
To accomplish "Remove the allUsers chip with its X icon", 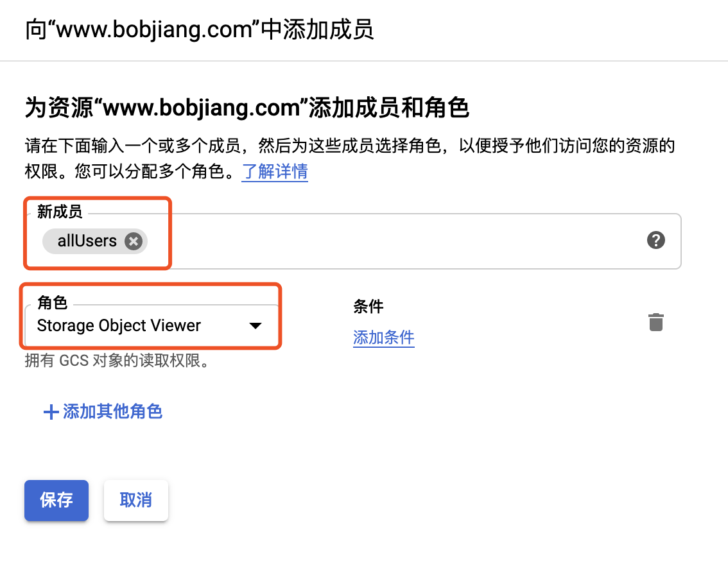I will (x=134, y=241).
